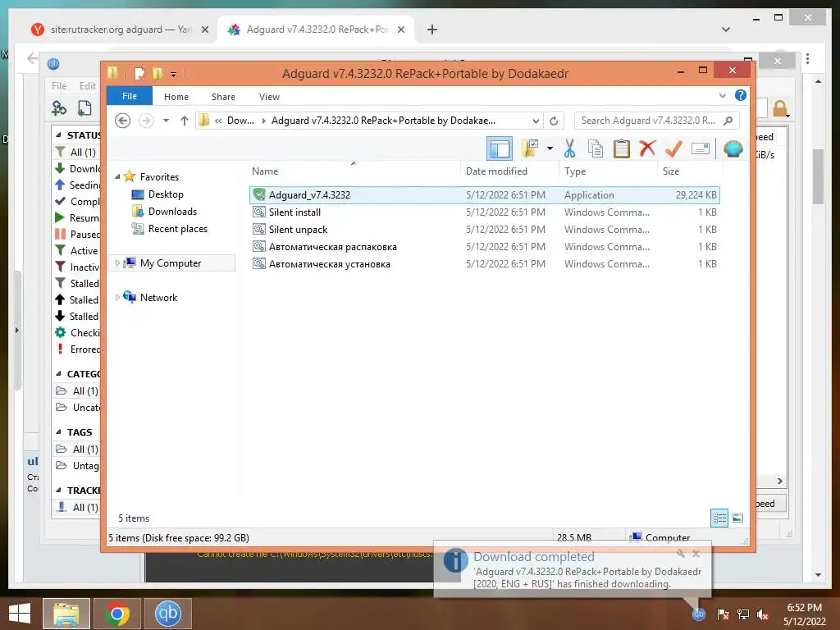Click the Windows Start button
This screenshot has height=630, width=840.
click(x=20, y=614)
